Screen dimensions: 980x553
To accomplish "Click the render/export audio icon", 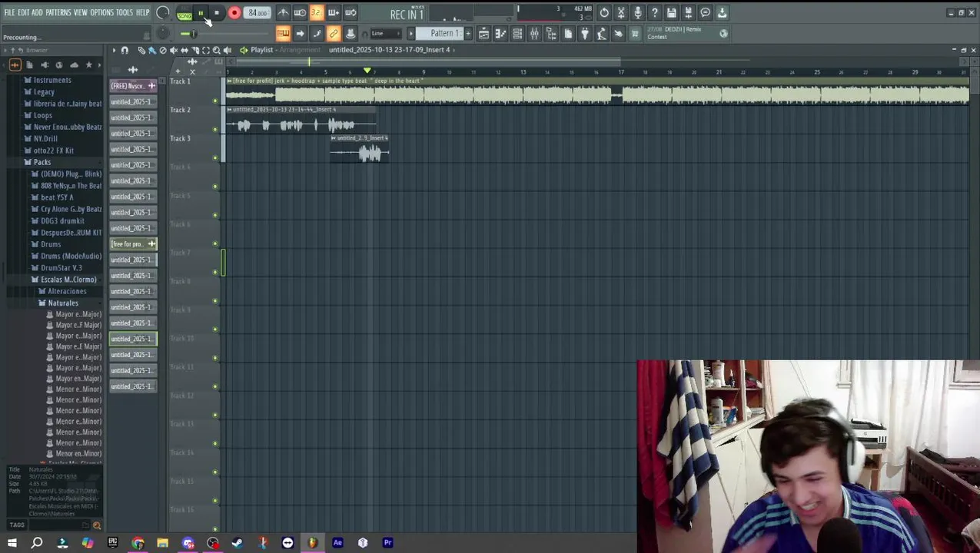I will click(689, 13).
